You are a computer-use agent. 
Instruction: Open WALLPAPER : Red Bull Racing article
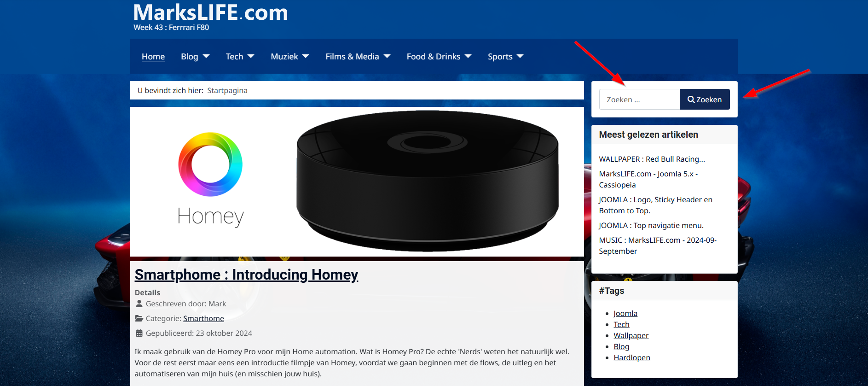click(x=652, y=159)
